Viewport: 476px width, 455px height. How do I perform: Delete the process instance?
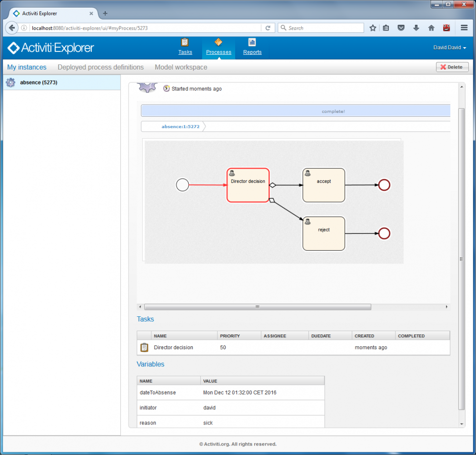pos(452,67)
